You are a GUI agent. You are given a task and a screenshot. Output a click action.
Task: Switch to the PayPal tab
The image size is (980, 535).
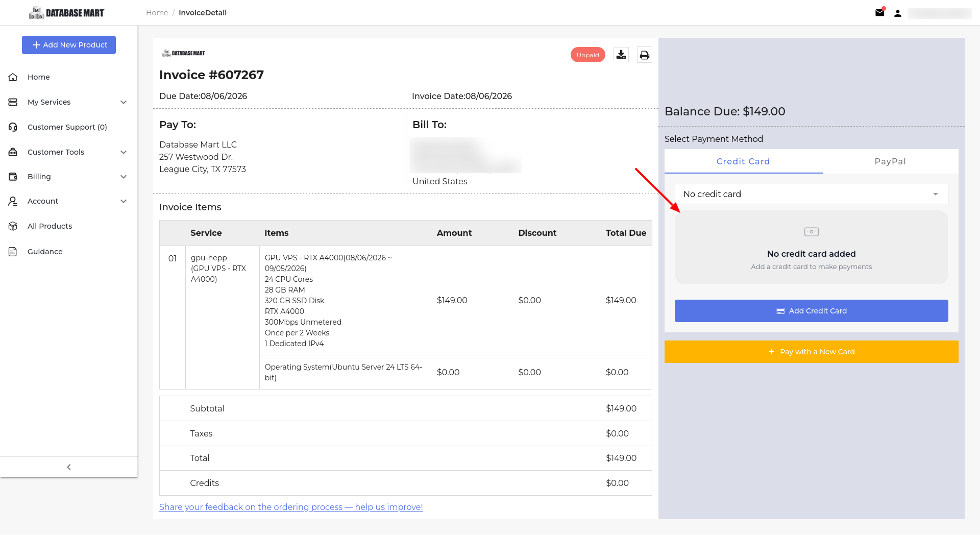coord(890,161)
